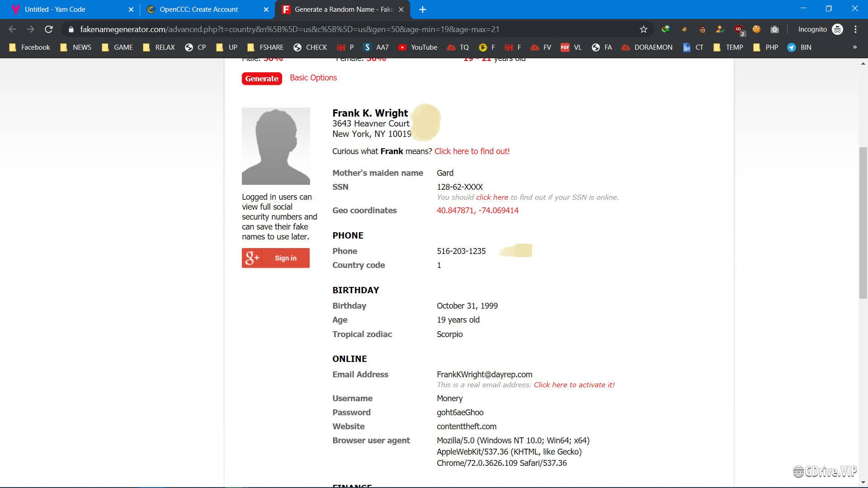Click the reload/refresh page icon
Image resolution: width=868 pixels, height=488 pixels.
pyautogui.click(x=49, y=29)
